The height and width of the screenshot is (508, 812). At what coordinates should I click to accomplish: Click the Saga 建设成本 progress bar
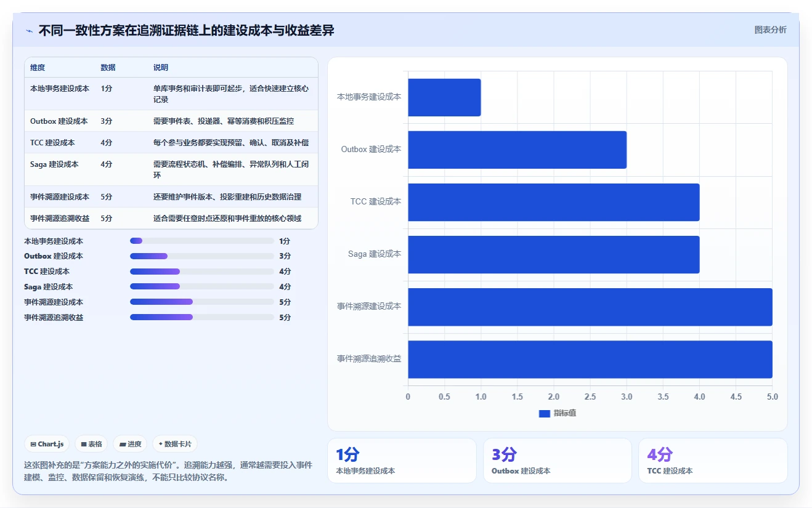tap(202, 287)
